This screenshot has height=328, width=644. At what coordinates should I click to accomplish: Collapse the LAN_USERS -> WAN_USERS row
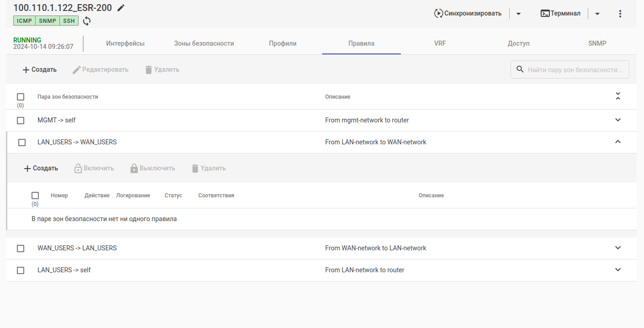click(x=618, y=142)
